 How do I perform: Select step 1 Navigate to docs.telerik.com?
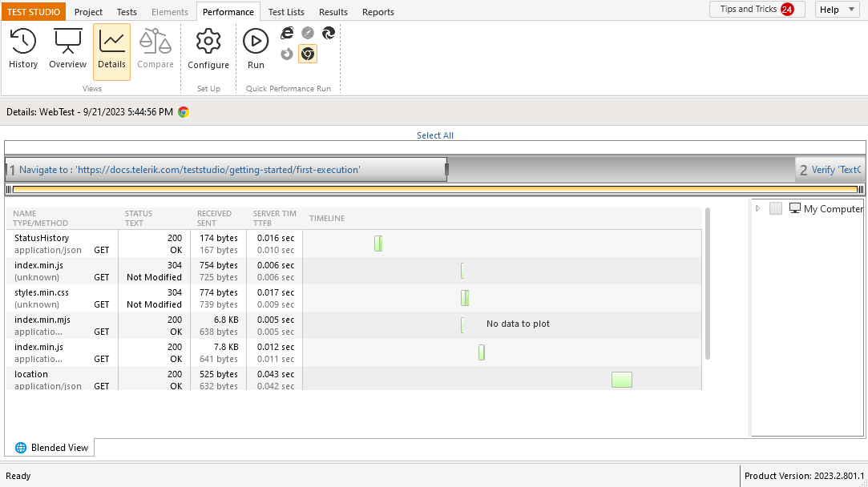tap(226, 169)
